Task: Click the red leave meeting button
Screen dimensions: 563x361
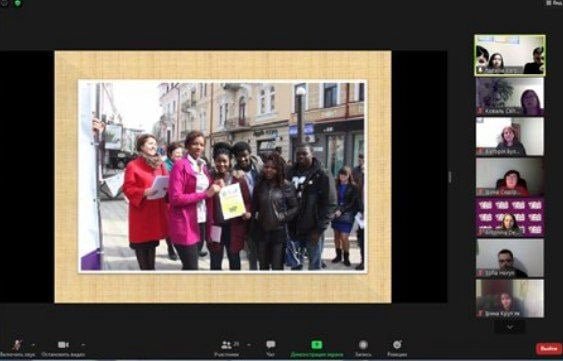Action: tap(549, 349)
